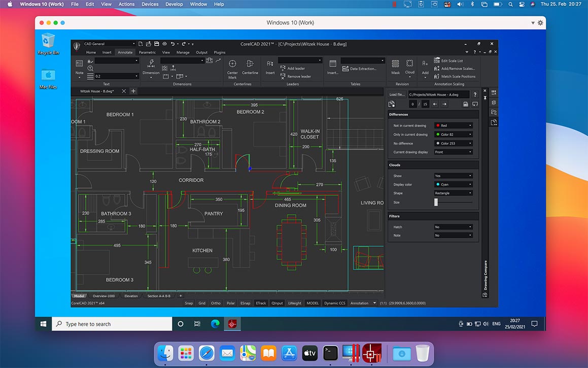Click the New document icon
This screenshot has height=368, width=588.
tap(141, 44)
